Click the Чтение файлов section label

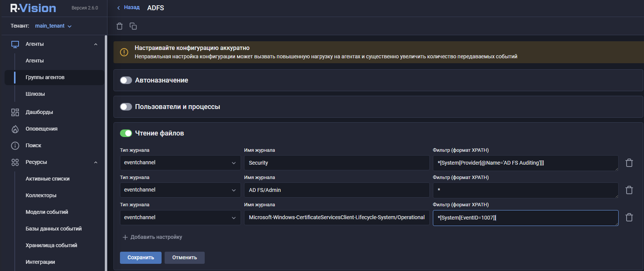160,133
